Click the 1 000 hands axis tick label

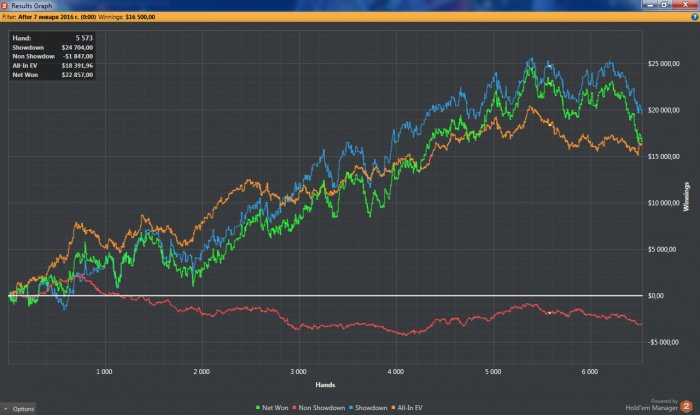(104, 372)
